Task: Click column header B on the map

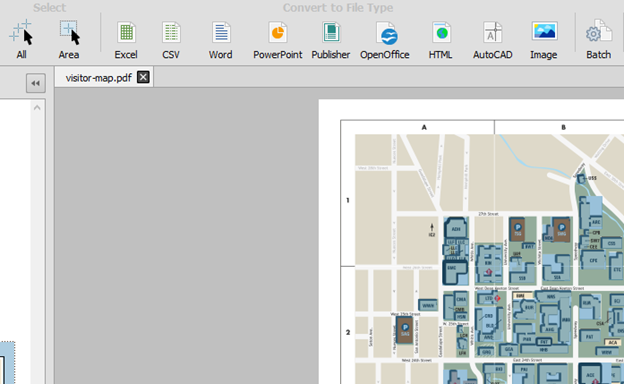Action: 564,127
